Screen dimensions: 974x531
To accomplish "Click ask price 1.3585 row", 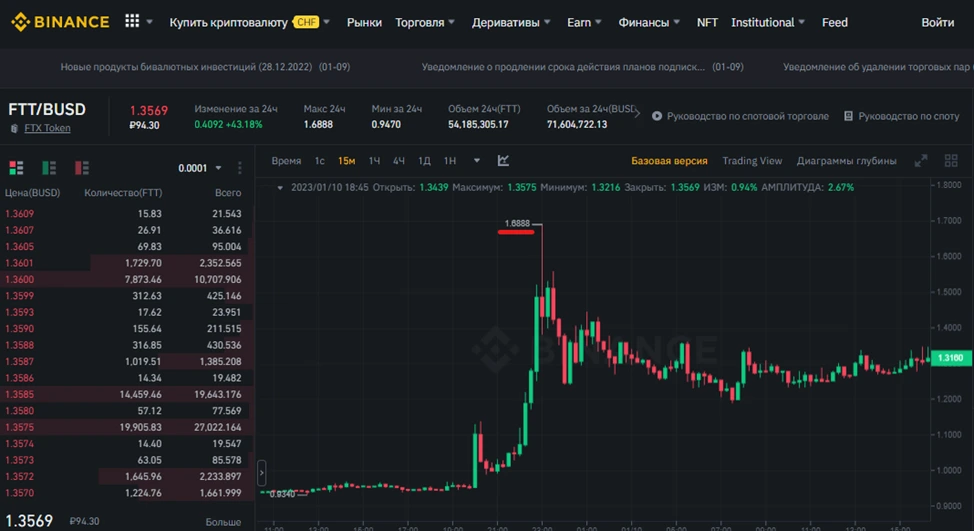I will pyautogui.click(x=127, y=394).
